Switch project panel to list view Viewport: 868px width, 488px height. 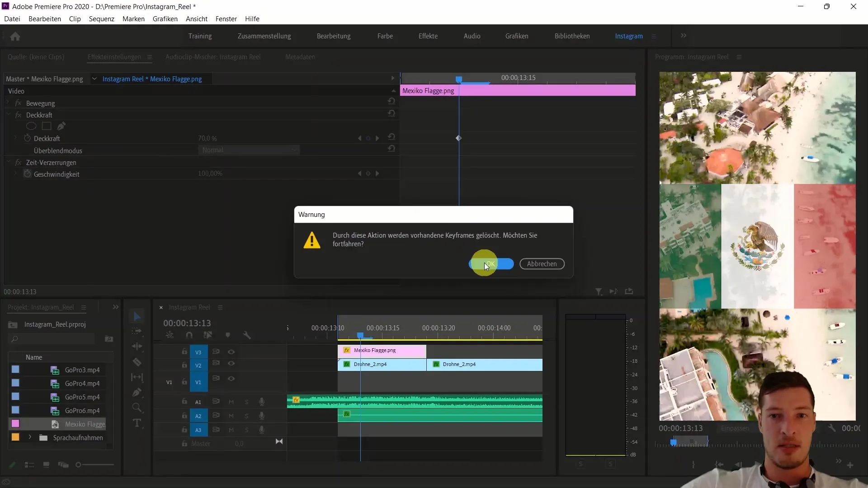[29, 465]
